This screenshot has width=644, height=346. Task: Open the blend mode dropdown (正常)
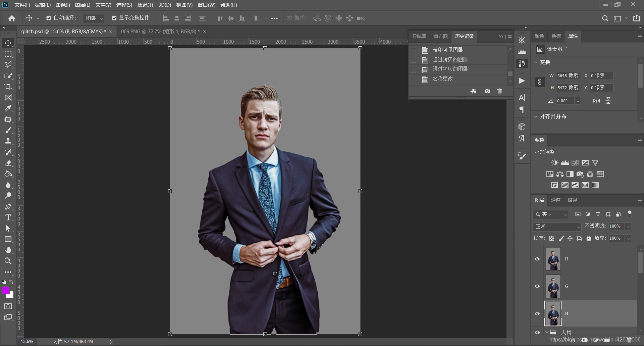point(556,227)
